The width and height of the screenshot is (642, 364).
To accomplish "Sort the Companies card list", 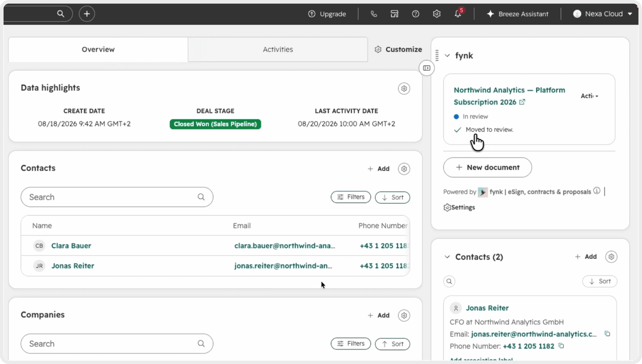I will coord(392,344).
